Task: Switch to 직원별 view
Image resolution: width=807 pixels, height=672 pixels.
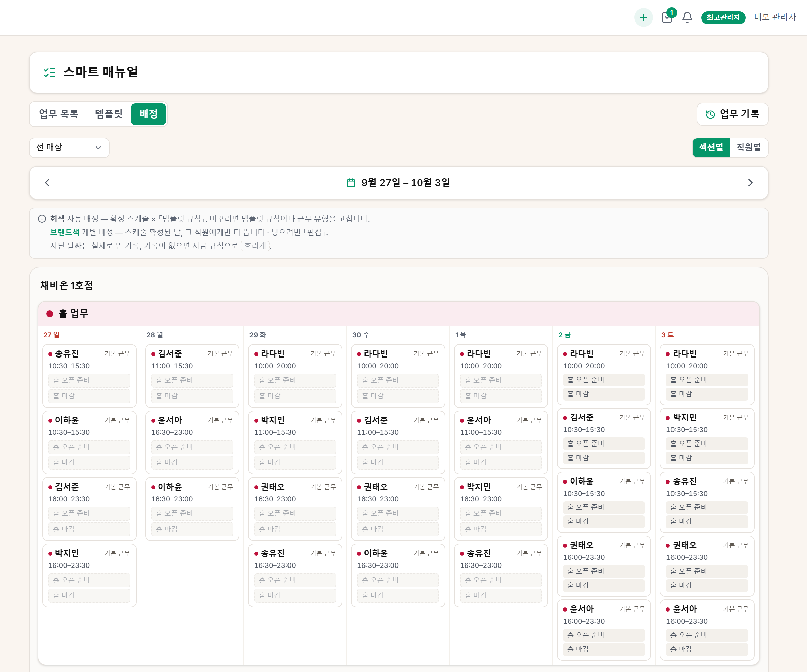Action: [x=748, y=148]
